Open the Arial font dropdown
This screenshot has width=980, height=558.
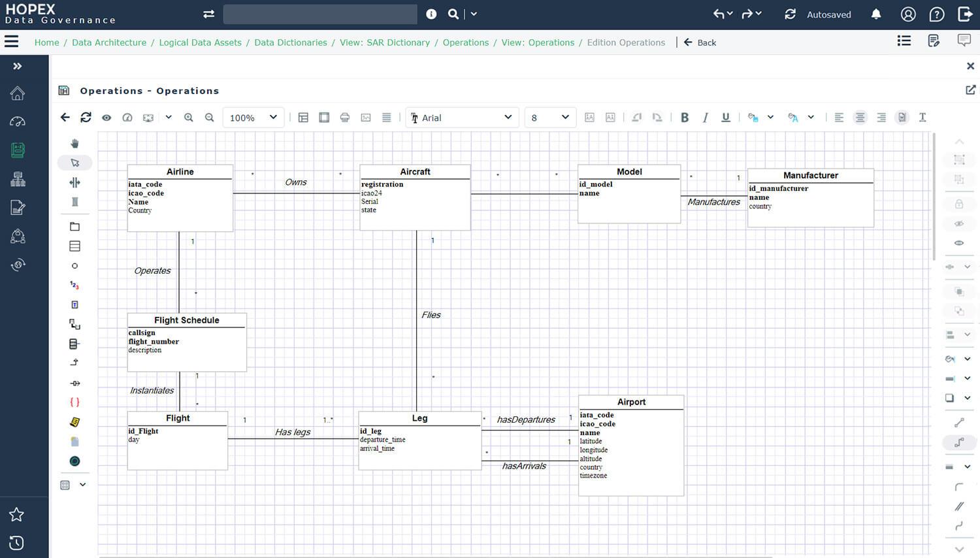click(x=462, y=118)
